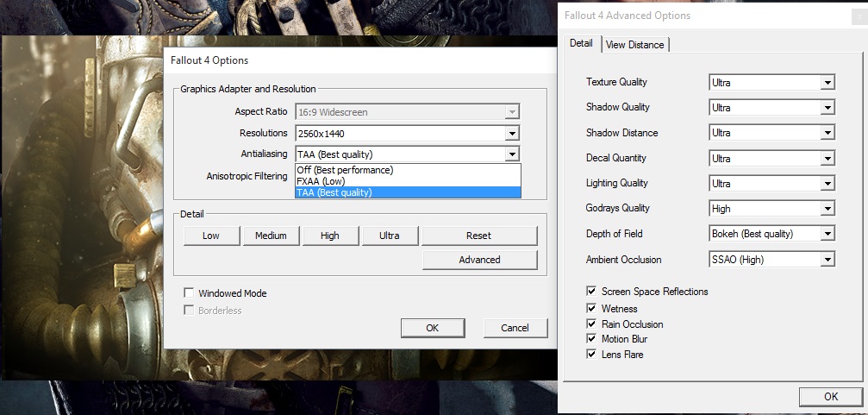Viewport: 868px width, 415px height.
Task: Open the Decal Quantity dropdown
Action: [771, 159]
